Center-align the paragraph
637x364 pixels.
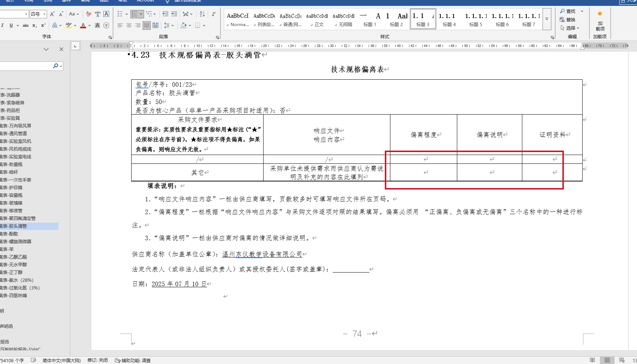pyautogui.click(x=129, y=25)
